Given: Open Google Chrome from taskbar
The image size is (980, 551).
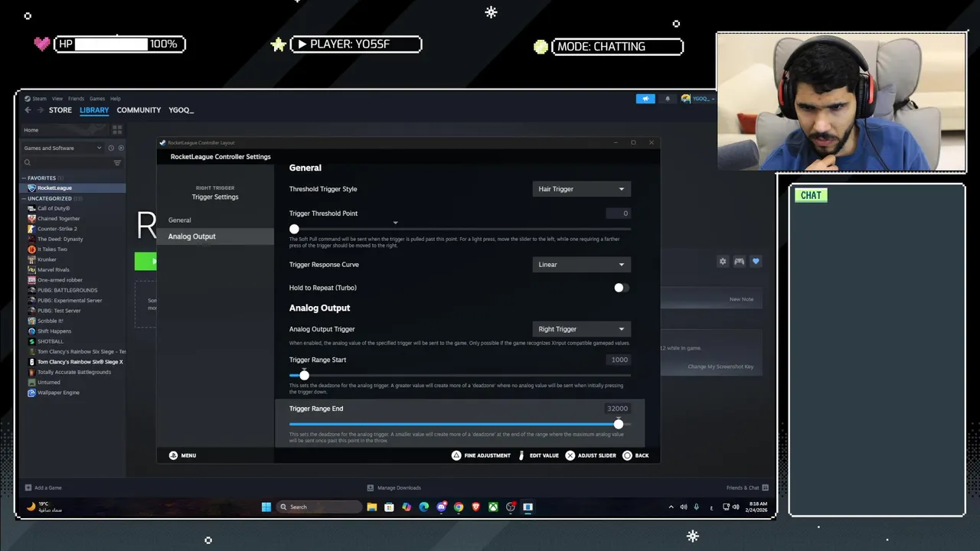Looking at the screenshot, I should coord(458,507).
